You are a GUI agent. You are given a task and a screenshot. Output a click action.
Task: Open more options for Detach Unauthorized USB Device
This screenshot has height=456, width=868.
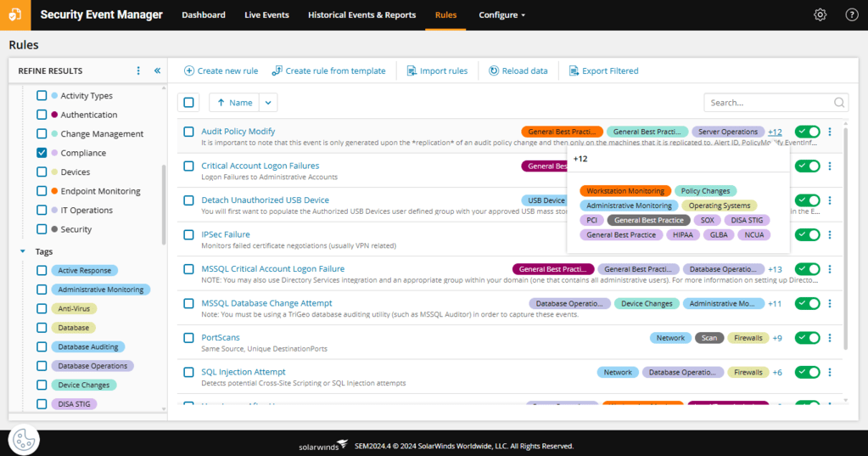click(x=829, y=200)
